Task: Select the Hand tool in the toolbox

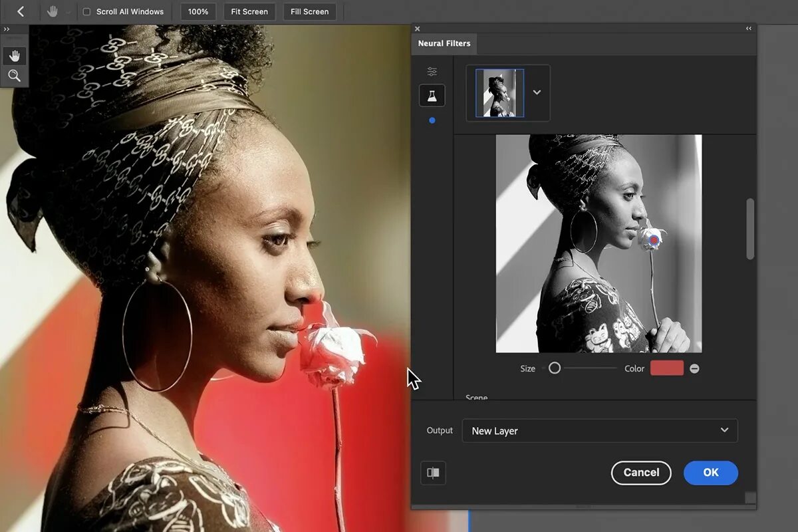Action: tap(14, 56)
